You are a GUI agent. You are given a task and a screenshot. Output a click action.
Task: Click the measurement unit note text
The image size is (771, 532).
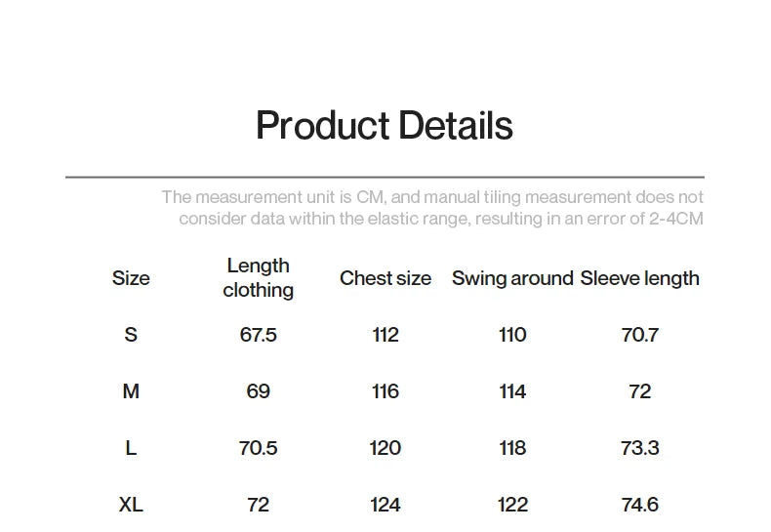431,208
